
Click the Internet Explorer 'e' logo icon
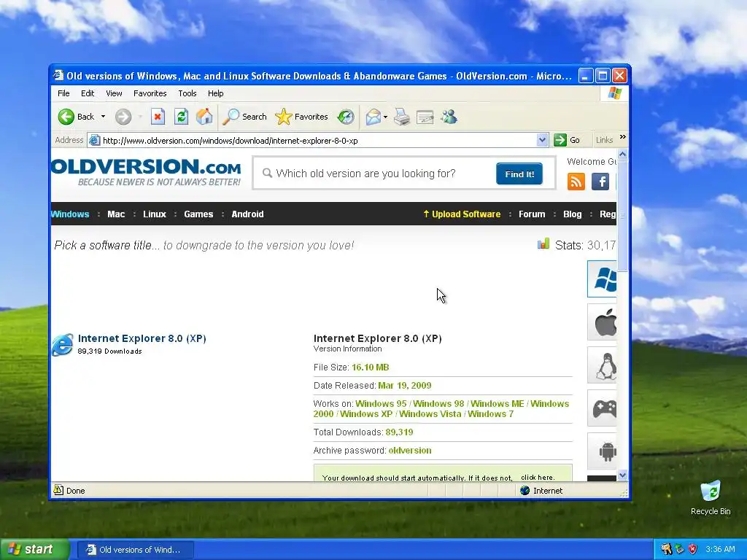click(63, 345)
